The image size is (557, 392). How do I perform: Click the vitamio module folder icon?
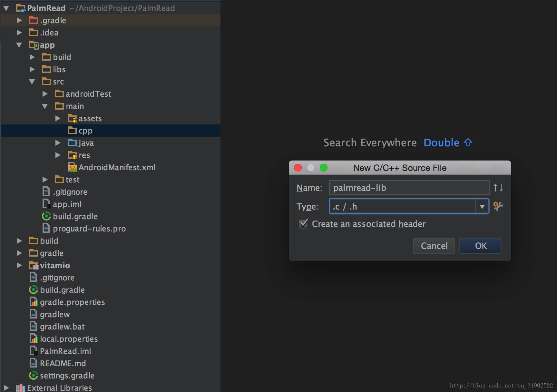tap(34, 265)
